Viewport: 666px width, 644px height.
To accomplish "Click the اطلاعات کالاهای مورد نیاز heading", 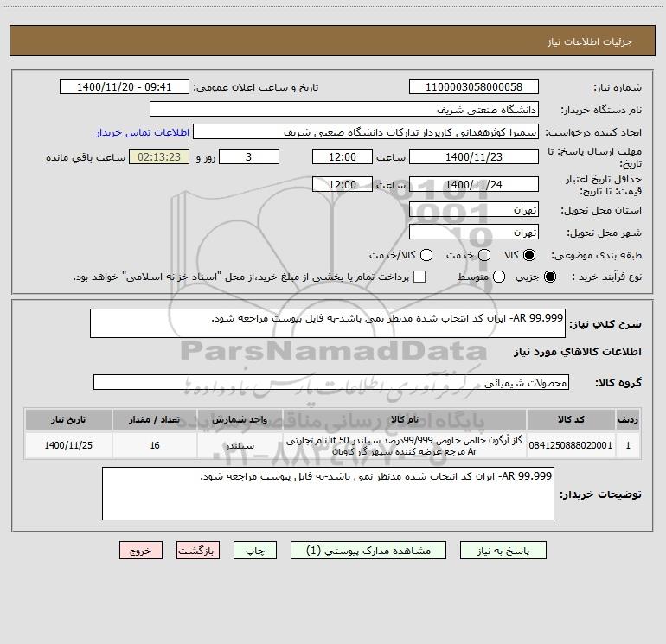I will tap(578, 352).
